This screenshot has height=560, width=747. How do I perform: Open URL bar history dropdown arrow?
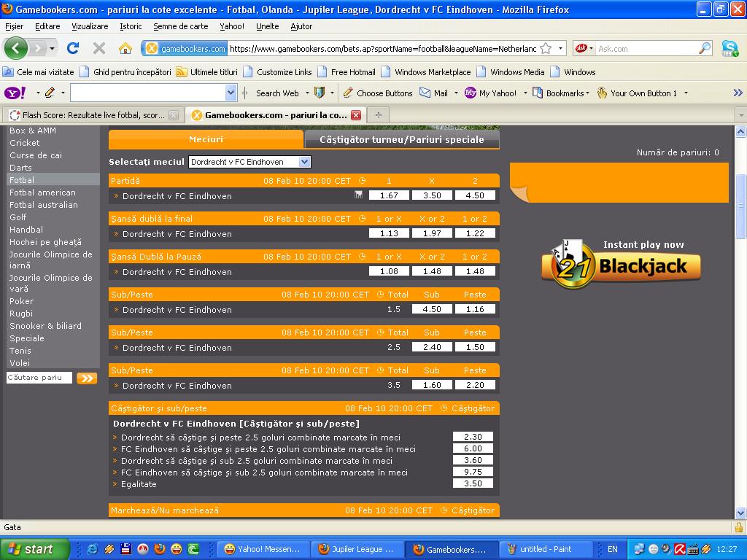click(x=560, y=48)
